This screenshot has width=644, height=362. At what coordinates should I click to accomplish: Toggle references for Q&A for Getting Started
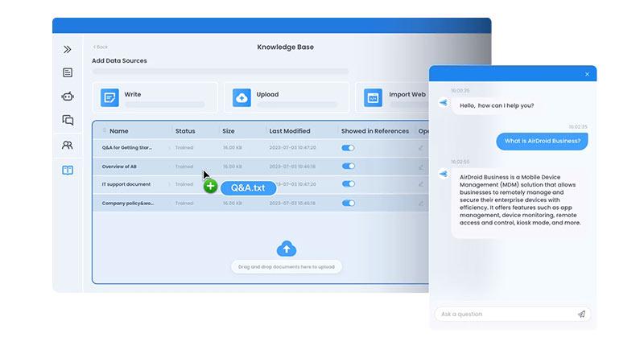(x=348, y=148)
